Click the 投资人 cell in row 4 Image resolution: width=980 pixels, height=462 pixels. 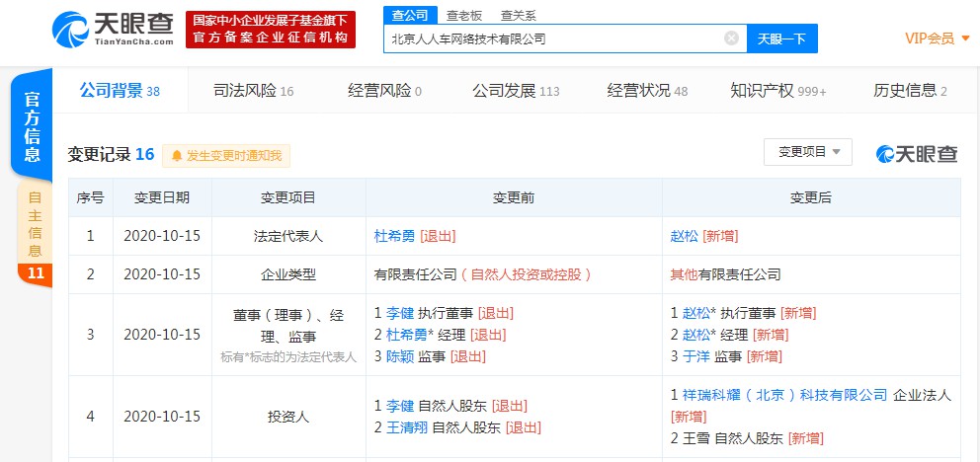point(288,417)
